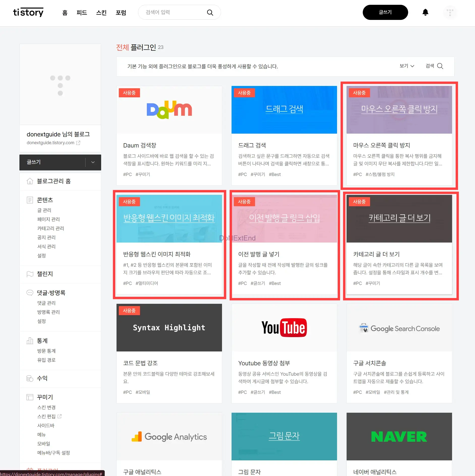
Task: Click the 콘텐츠 document icon
Action: point(30,200)
